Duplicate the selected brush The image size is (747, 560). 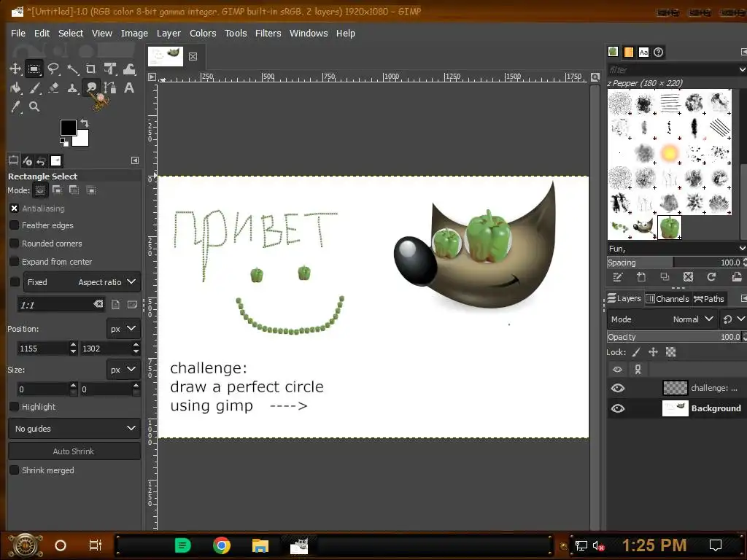(x=665, y=277)
